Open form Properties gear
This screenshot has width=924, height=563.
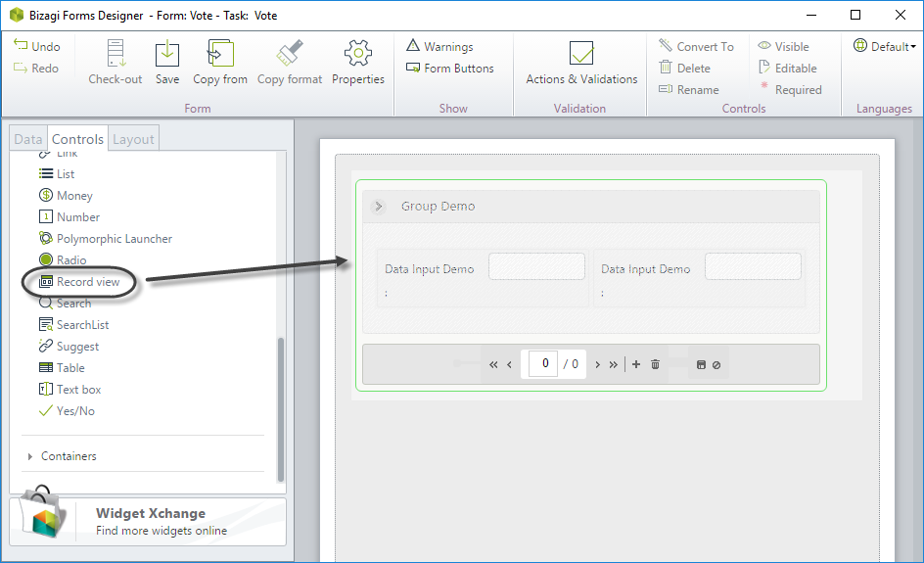[x=357, y=62]
